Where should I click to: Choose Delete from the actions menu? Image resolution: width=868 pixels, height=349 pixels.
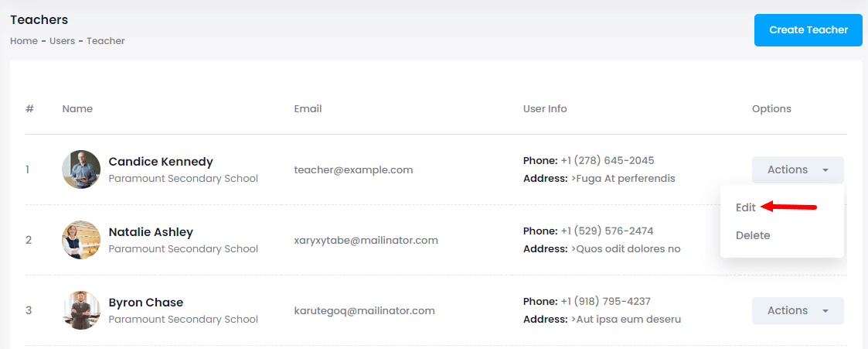point(753,235)
